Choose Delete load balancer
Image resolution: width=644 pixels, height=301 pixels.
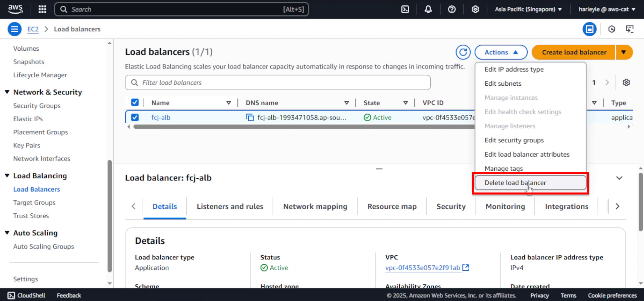(x=531, y=183)
